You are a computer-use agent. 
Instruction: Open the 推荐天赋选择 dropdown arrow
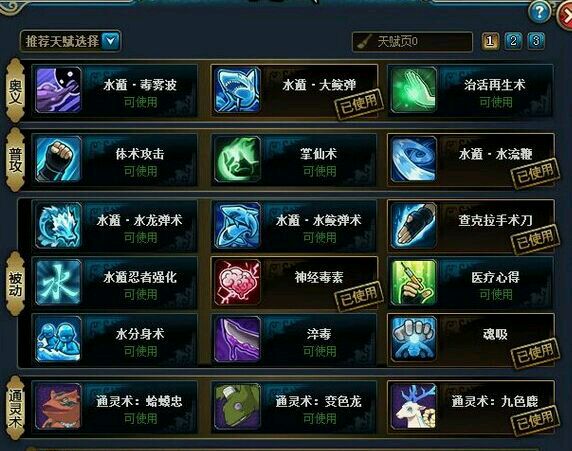[111, 41]
